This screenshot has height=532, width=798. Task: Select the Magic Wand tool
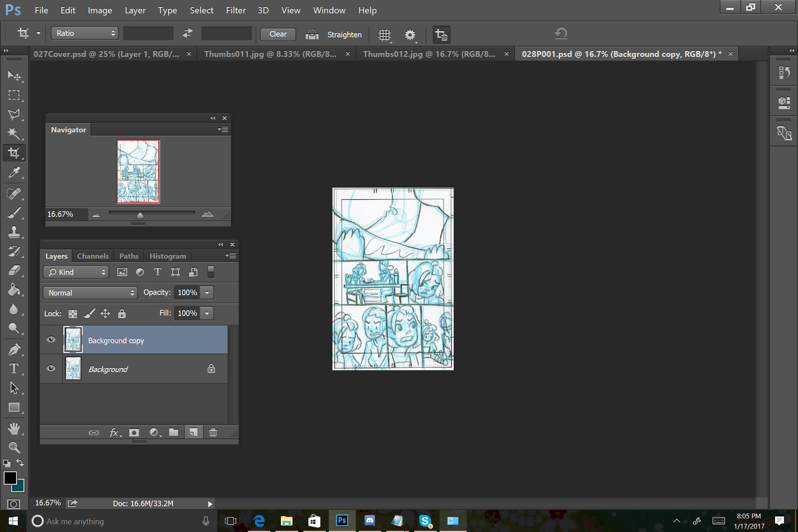tap(13, 133)
